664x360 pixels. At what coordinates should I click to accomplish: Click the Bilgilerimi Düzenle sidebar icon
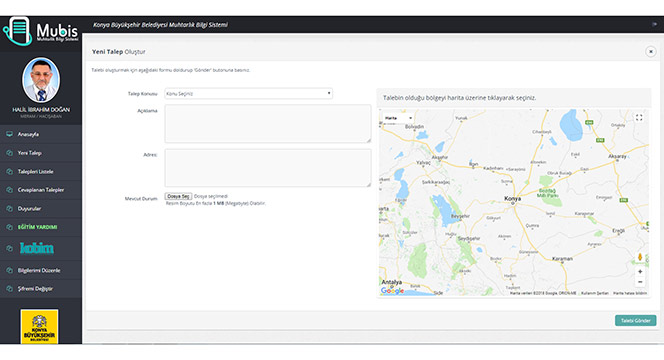(9, 270)
